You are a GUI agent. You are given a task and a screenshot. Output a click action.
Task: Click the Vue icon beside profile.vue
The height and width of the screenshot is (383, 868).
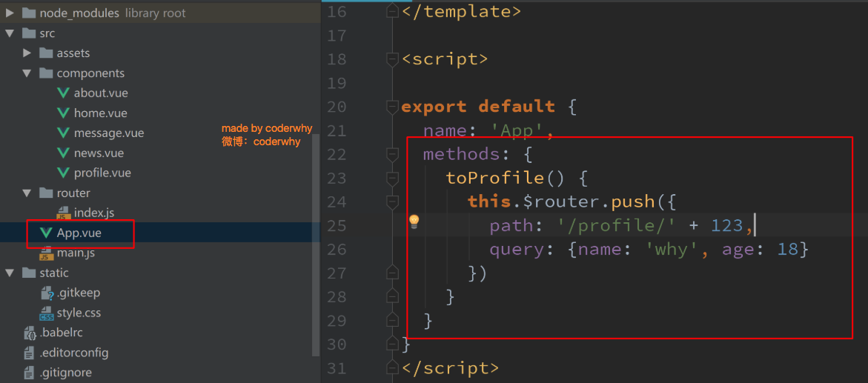point(63,173)
